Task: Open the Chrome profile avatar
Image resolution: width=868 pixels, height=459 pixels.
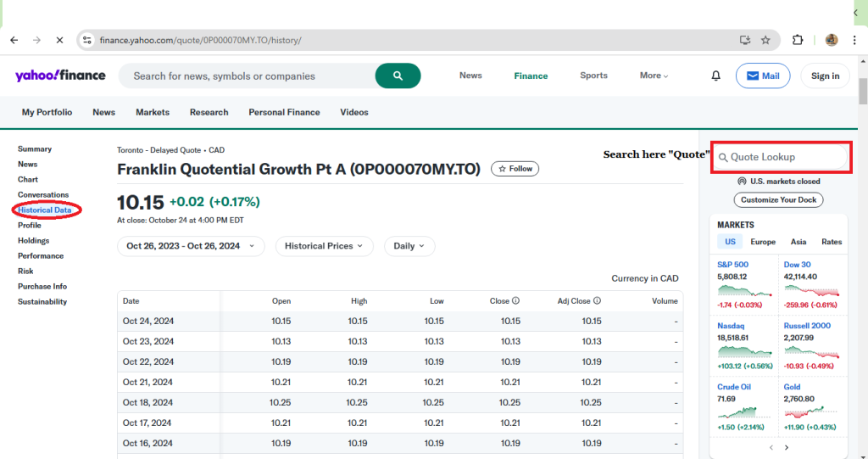Action: (x=832, y=40)
